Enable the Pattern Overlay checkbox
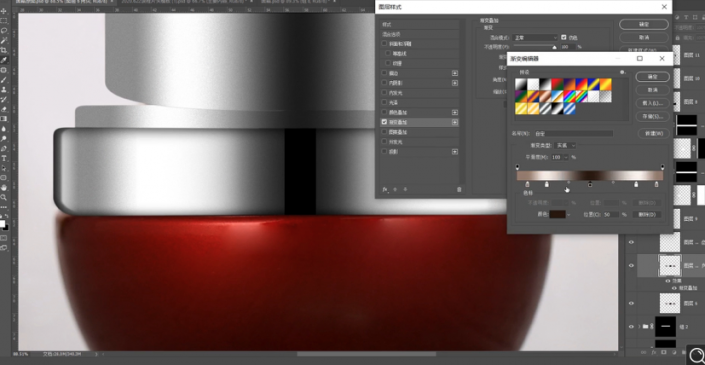The image size is (705, 365). tap(384, 132)
